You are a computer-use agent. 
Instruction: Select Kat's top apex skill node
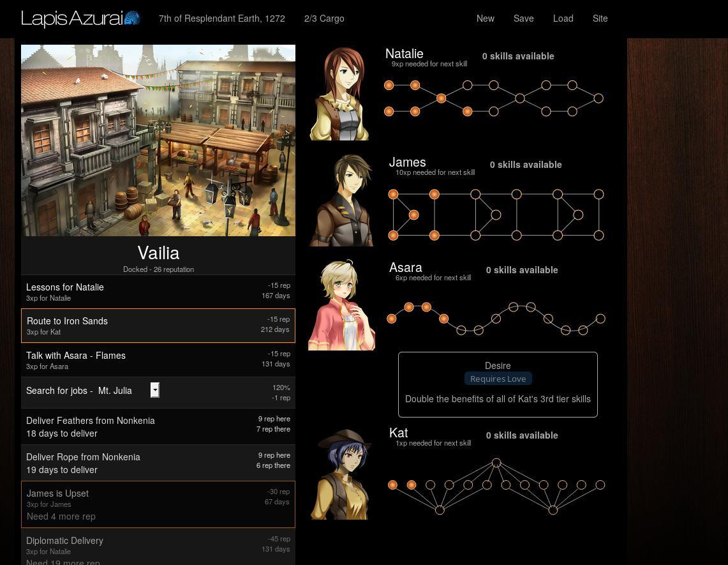(x=496, y=463)
